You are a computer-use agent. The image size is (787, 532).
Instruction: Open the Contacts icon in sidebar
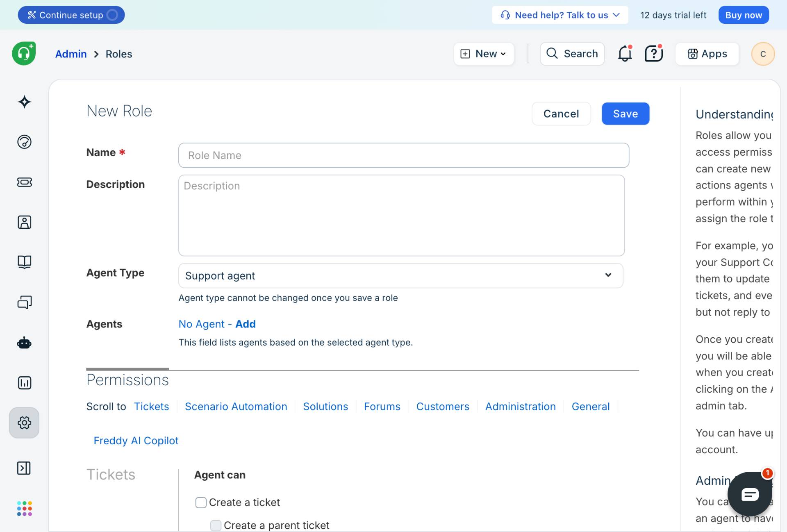[x=25, y=222]
